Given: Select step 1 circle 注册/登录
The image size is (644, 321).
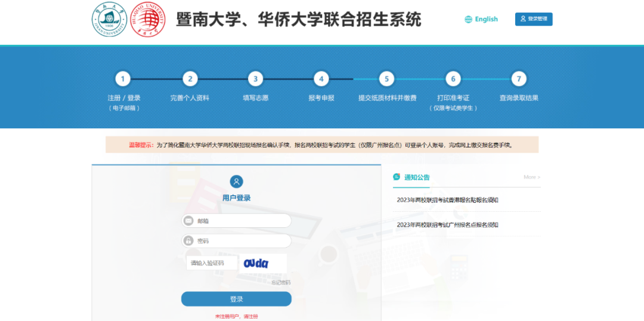Looking at the screenshot, I should tap(123, 79).
